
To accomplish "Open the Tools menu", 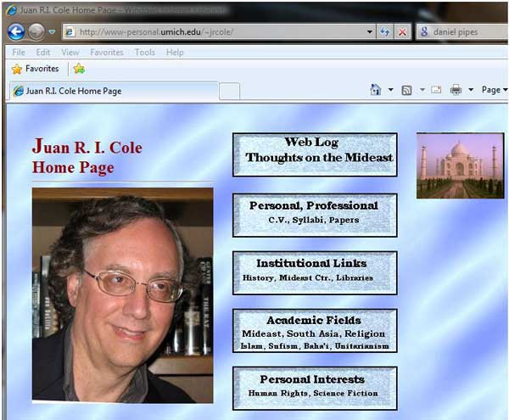I will coord(144,52).
